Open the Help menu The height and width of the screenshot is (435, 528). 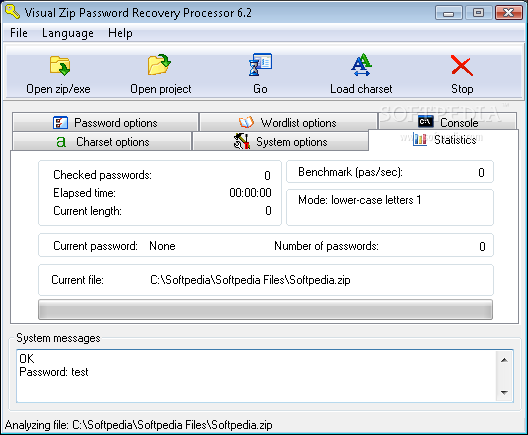[x=120, y=33]
